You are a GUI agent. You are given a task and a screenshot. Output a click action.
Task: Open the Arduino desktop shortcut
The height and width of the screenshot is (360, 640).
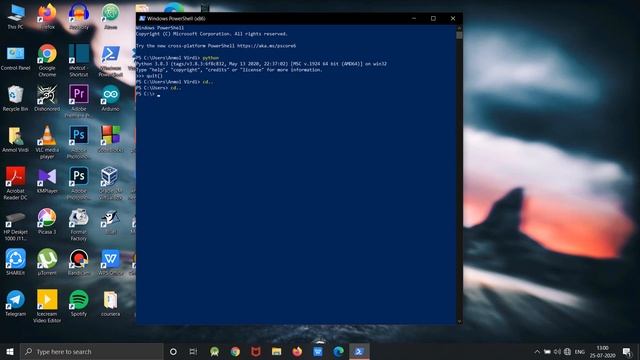point(111,98)
